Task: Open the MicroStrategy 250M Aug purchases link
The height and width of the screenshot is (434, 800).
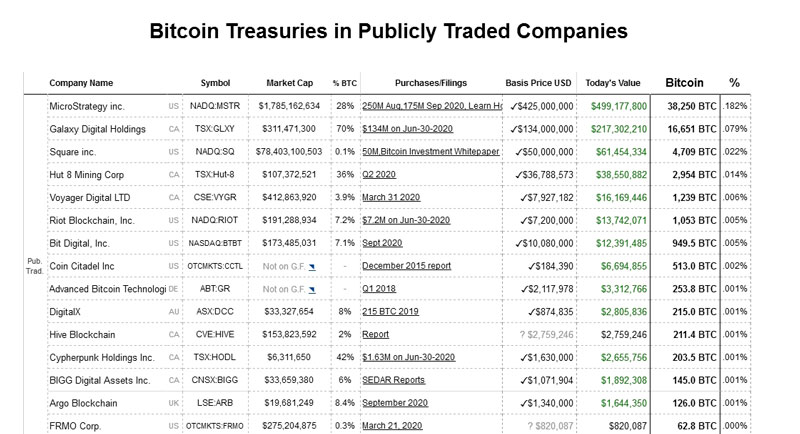Action: [x=432, y=106]
